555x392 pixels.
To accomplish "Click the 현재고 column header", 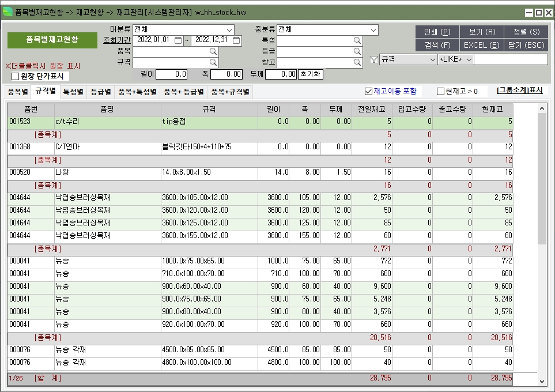I will 493,110.
